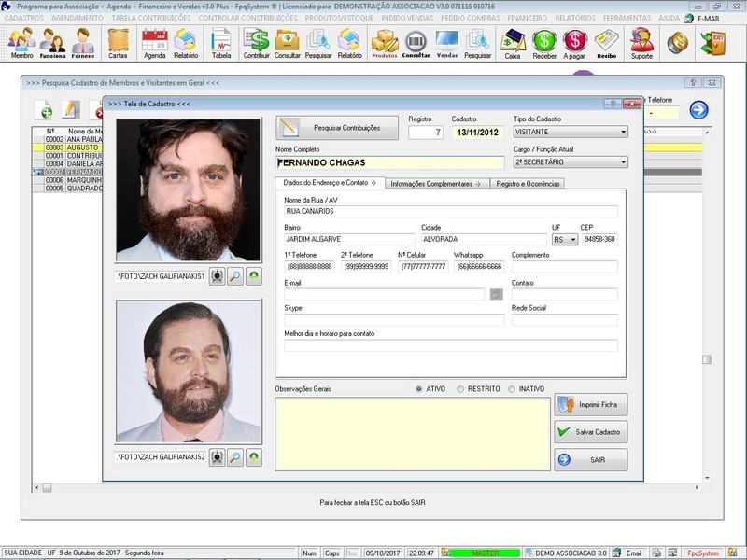Select the Contribuir dollar icon
747x560 pixels.
tap(256, 43)
